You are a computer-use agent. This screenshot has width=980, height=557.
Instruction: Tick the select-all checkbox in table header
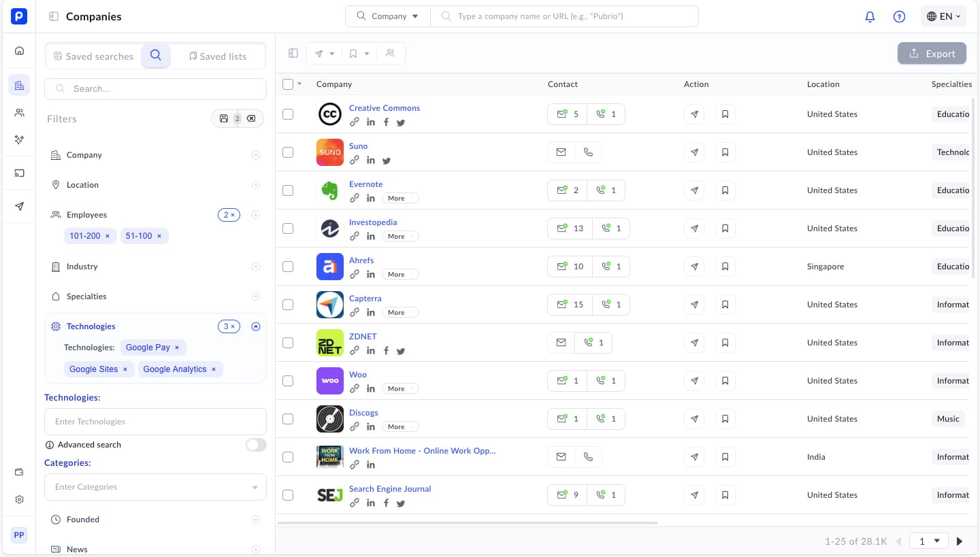(288, 84)
